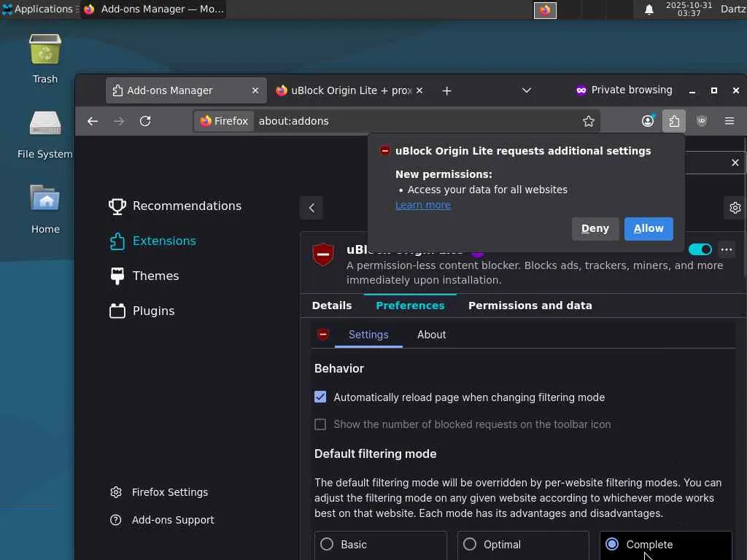Allow the uBlock Origin Lite permission request
Screen dimensions: 747x560
[x=649, y=228]
